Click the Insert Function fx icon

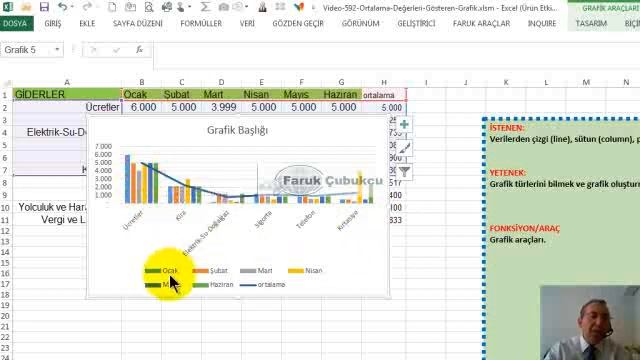coord(140,50)
